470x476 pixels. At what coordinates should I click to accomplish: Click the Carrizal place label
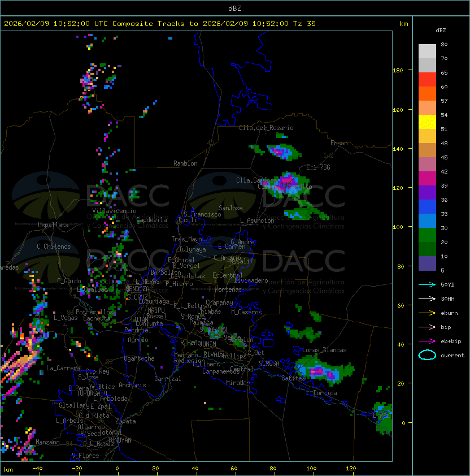click(x=167, y=379)
